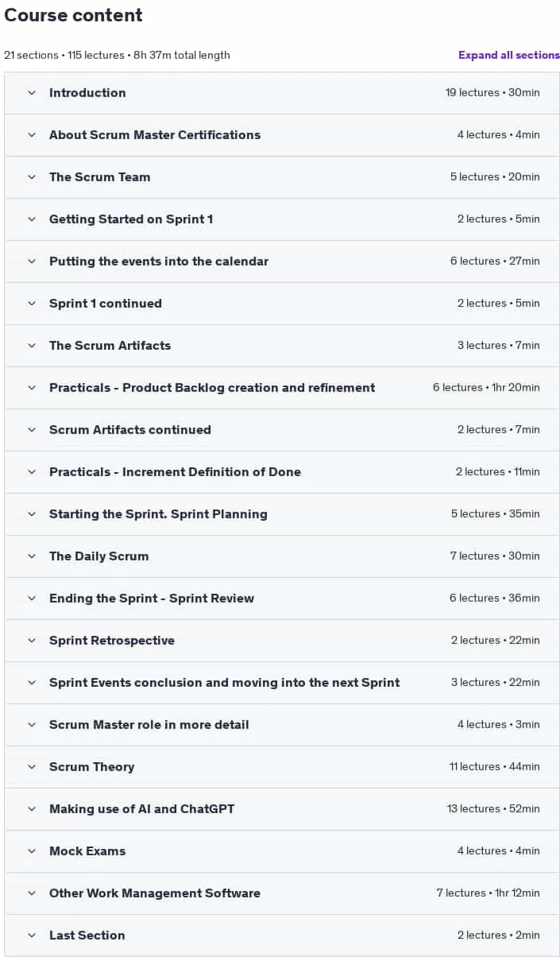Open the Sprint Retrospective section
The width and height of the screenshot is (560, 957).
point(282,640)
